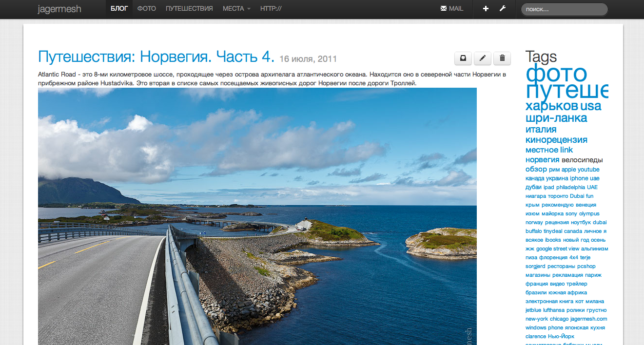644x345 pixels.
Task: Click the jagermesh site logo
Action: pyautogui.click(x=59, y=9)
